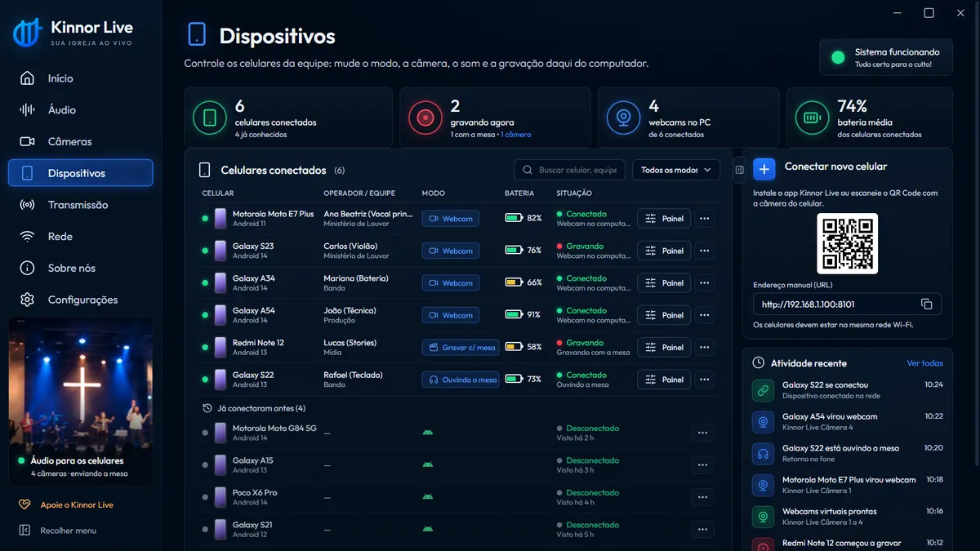Click the QR code image
This screenshot has width=980, height=551.
(x=847, y=243)
